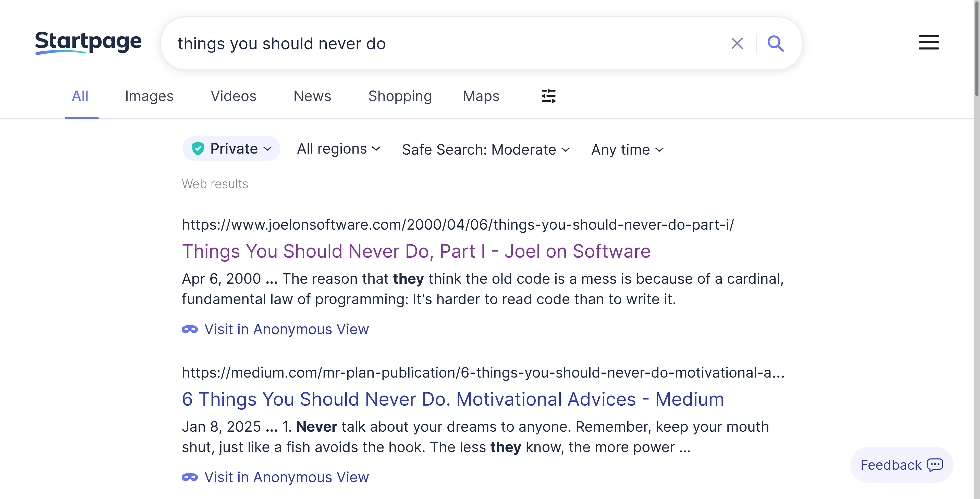
Task: Click the Private shield icon
Action: point(198,148)
